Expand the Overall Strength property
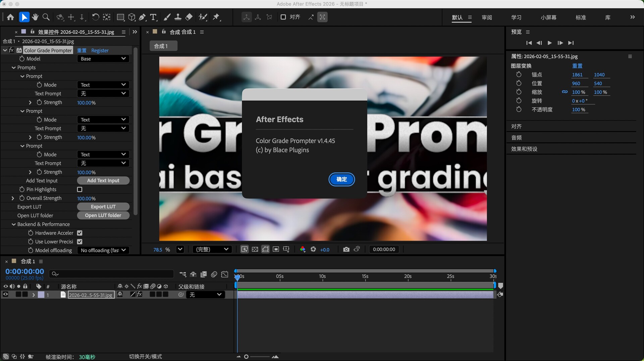 click(13, 198)
